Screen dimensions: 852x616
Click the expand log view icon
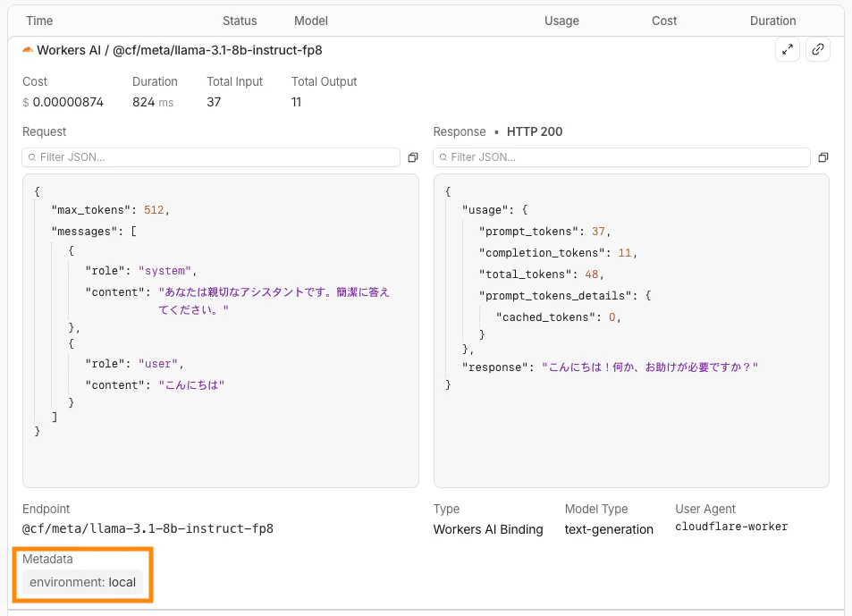click(x=788, y=50)
